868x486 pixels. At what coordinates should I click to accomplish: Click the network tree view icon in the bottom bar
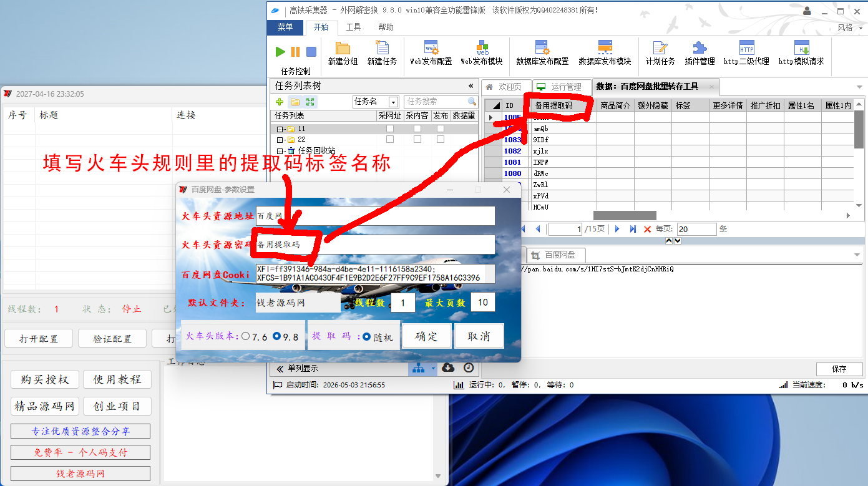[419, 369]
